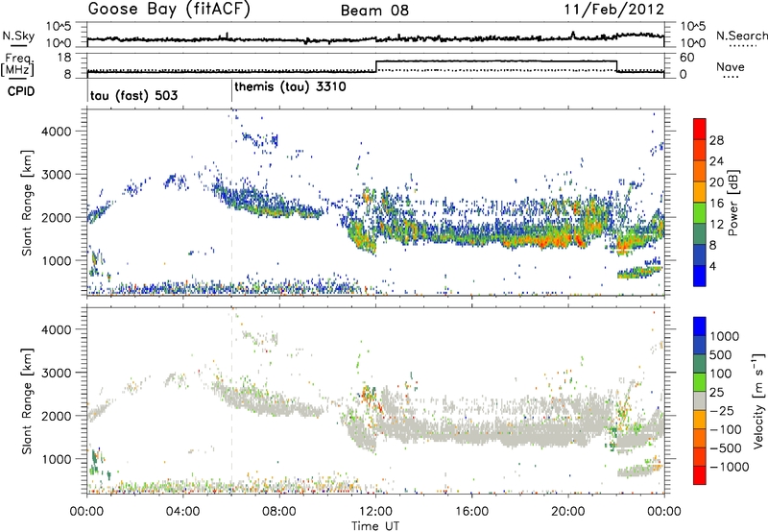Click the '20:00' time axis tick label
Screen dimensions: 768x532
coord(568,512)
